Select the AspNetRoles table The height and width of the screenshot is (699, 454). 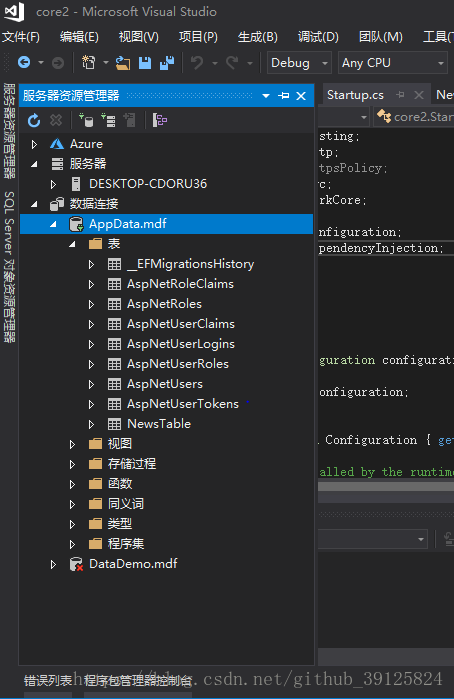pyautogui.click(x=164, y=304)
